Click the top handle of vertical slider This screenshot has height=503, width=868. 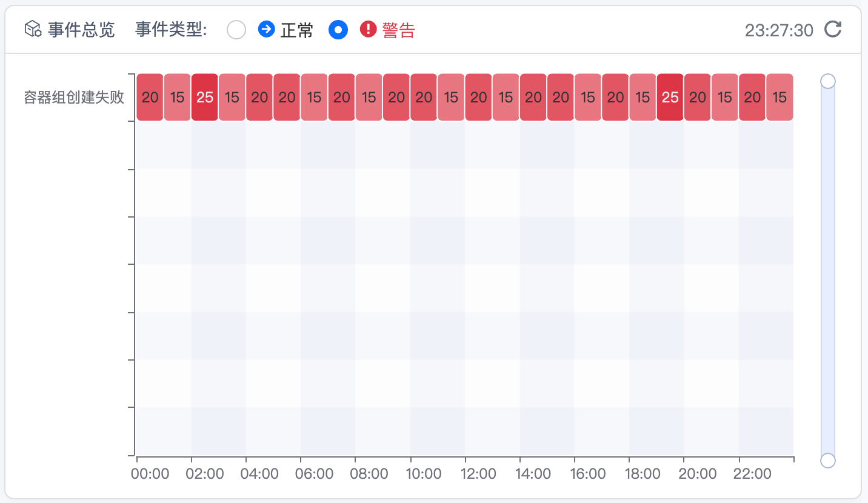pos(827,81)
